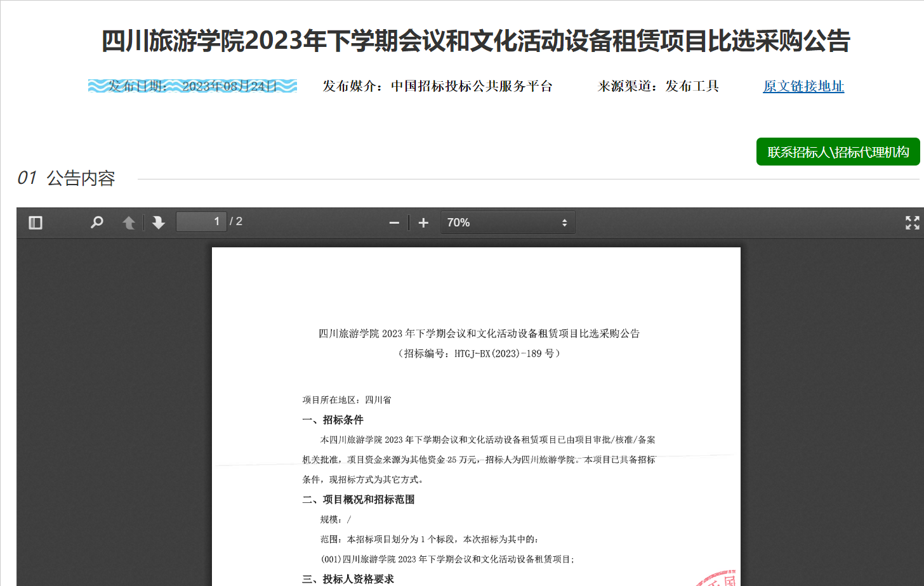Click the page number input field
The width and height of the screenshot is (924, 586).
pyautogui.click(x=201, y=221)
